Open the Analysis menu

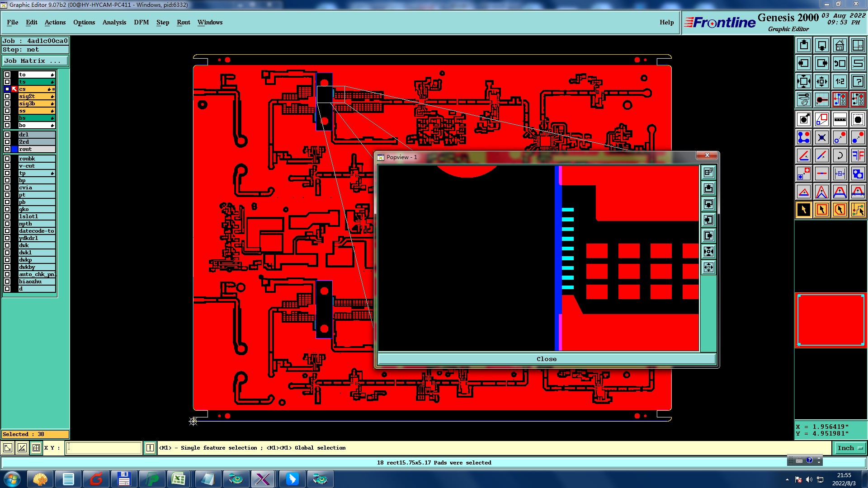(x=114, y=22)
